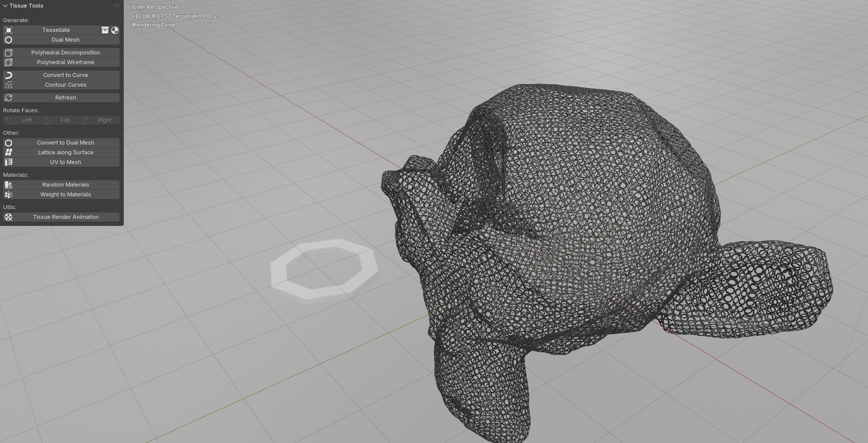Select the render icon beside Tissue Render Animation
Image resolution: width=868 pixels, height=443 pixels.
(8, 216)
